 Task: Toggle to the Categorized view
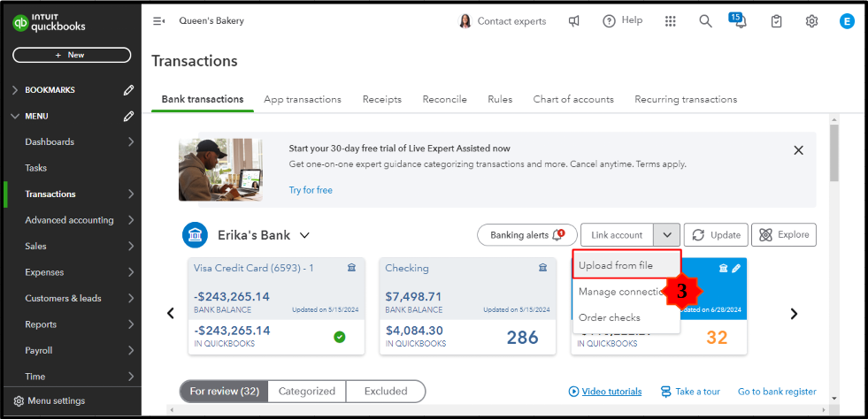(306, 391)
